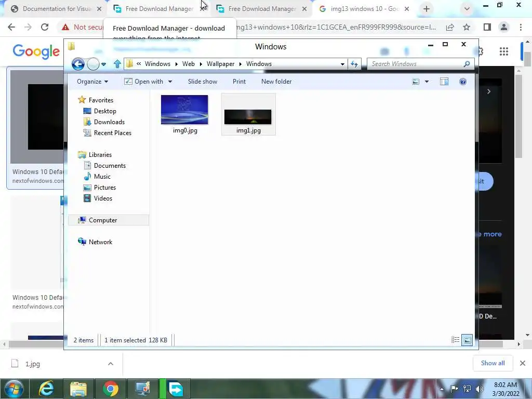The image size is (532, 399).
Task: Launch Internet Explorer from taskbar
Action: pos(46,389)
